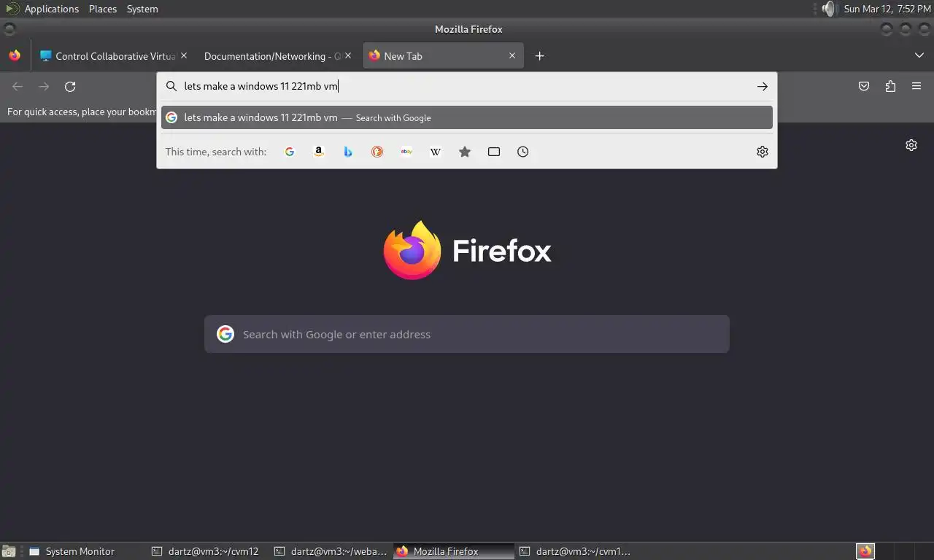Close the Documentation/Networking tab
This screenshot has height=560, width=934.
[x=348, y=55]
